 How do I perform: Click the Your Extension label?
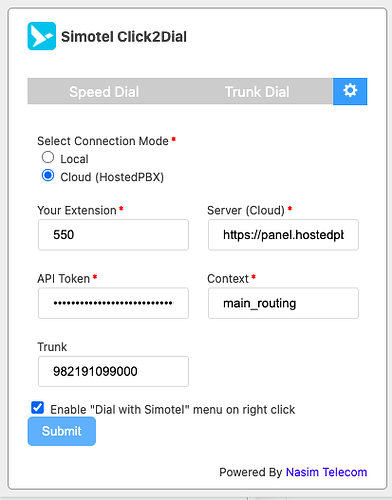tap(77, 210)
